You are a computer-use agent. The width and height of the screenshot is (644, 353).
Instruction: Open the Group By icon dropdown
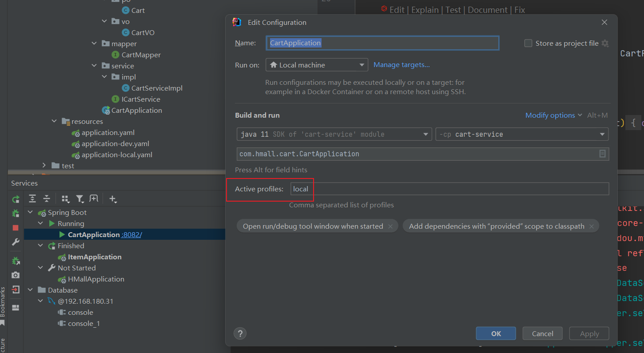tap(65, 199)
